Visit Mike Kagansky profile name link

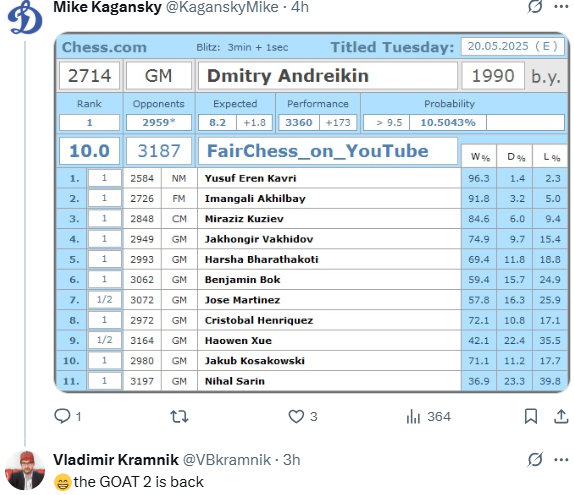107,7
